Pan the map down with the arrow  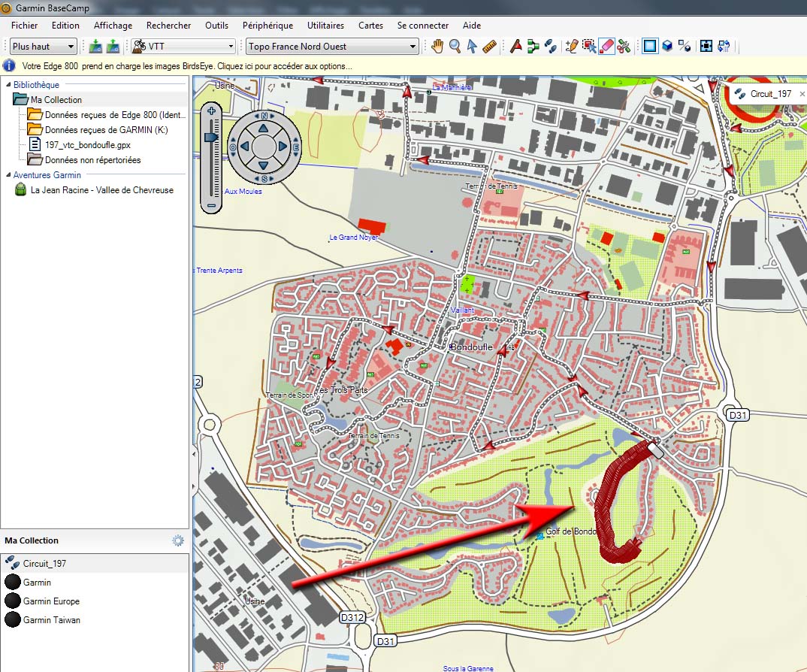[264, 166]
